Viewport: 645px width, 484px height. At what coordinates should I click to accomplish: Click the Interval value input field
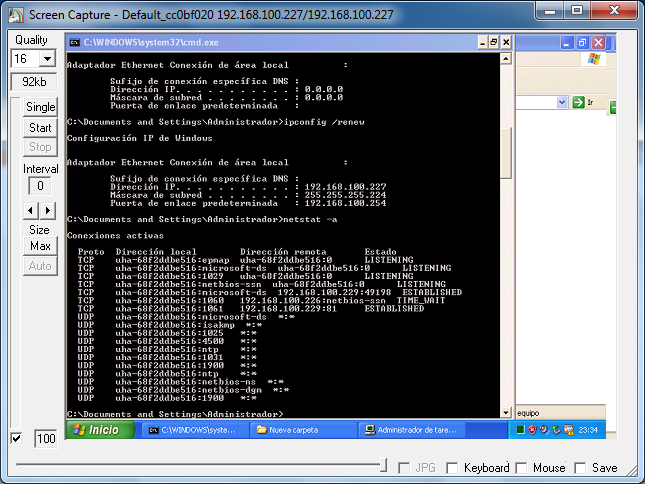pyautogui.click(x=40, y=186)
